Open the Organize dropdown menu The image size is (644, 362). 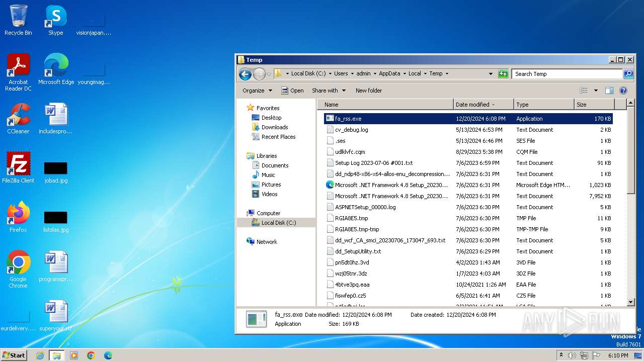[257, 90]
